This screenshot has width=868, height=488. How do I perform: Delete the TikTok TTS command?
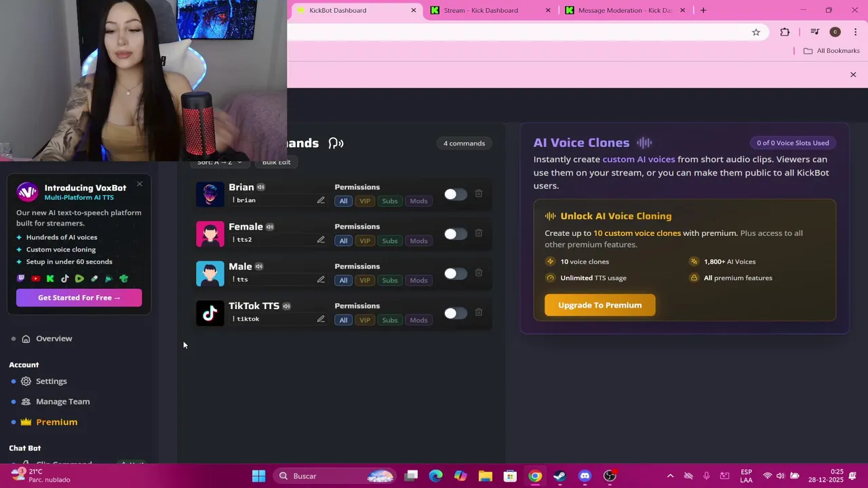(479, 312)
